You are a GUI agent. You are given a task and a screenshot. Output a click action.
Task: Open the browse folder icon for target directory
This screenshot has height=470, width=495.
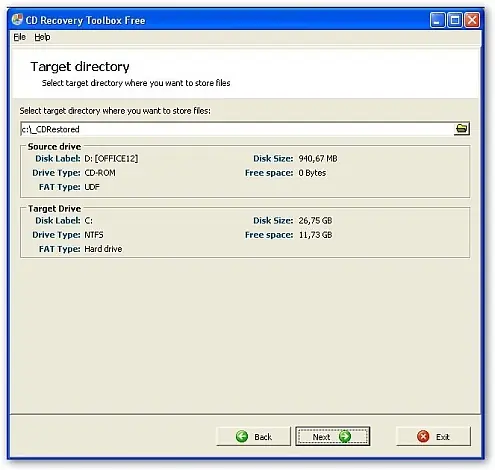[462, 129]
